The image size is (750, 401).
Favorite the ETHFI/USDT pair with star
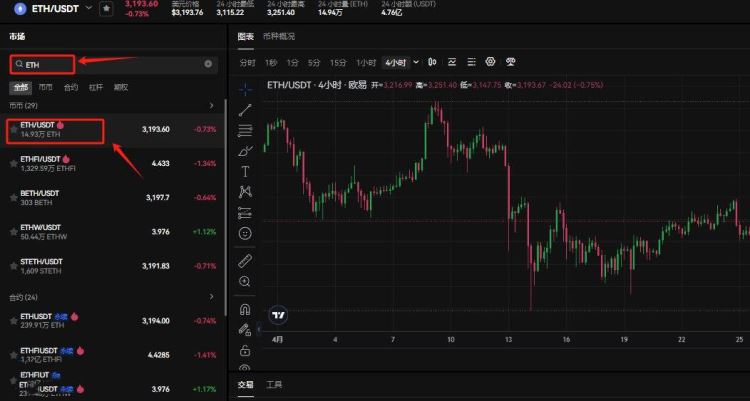pyautogui.click(x=13, y=164)
